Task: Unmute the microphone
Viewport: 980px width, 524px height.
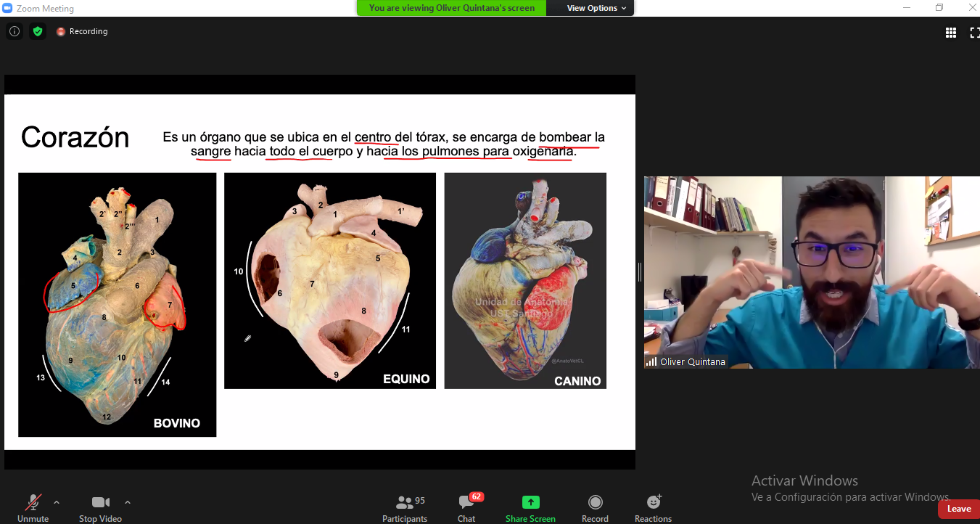Action: (33, 507)
